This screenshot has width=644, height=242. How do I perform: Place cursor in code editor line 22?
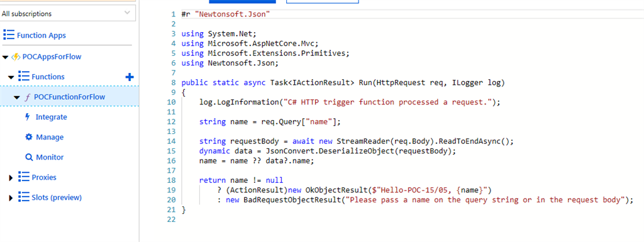point(411,219)
